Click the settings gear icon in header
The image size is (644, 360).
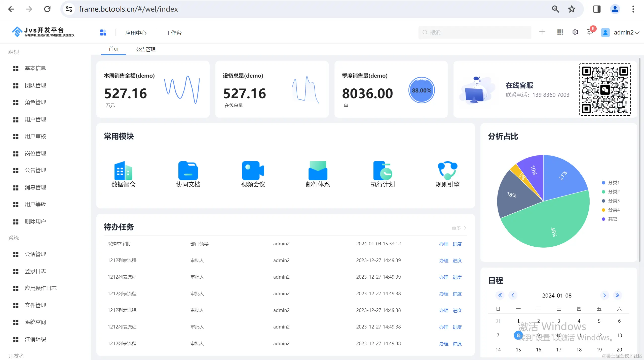pos(575,32)
